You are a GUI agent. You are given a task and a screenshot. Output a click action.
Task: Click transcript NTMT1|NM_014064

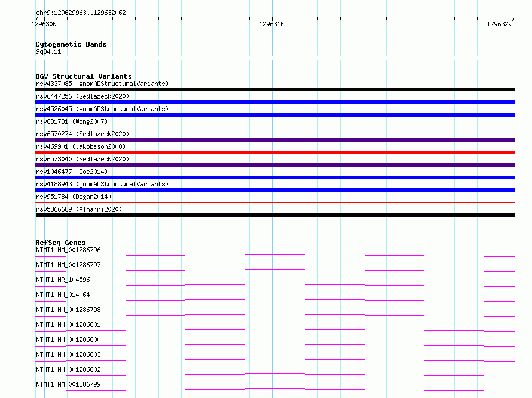(63, 295)
